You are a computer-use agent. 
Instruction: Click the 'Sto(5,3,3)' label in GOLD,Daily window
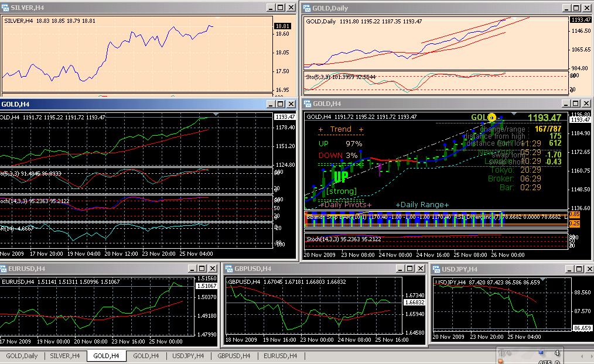[319, 77]
